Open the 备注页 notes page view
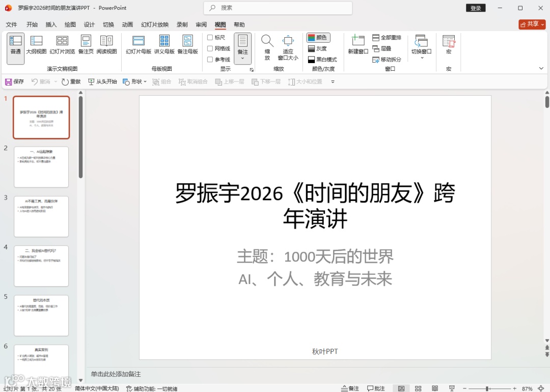The height and width of the screenshot is (392, 550). (86, 45)
